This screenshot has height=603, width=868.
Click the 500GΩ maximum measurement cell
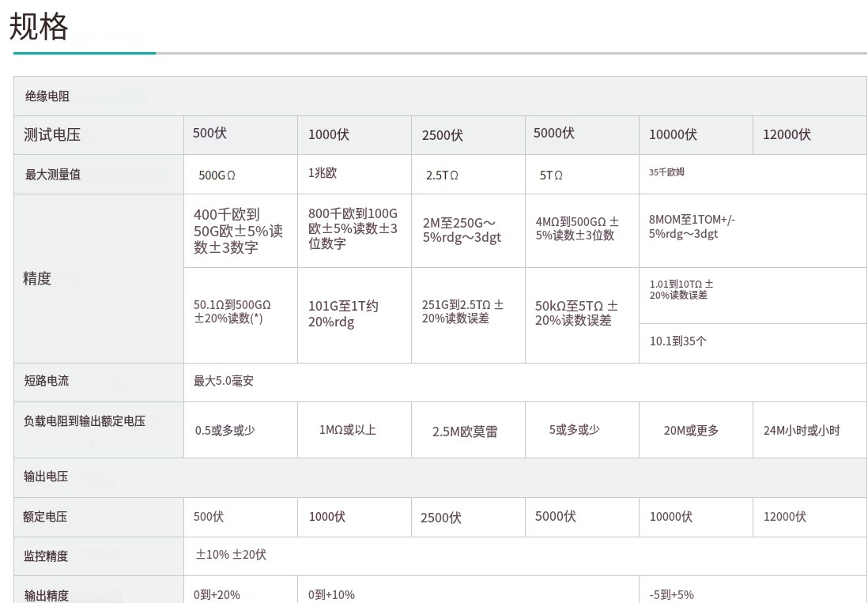coord(217,175)
